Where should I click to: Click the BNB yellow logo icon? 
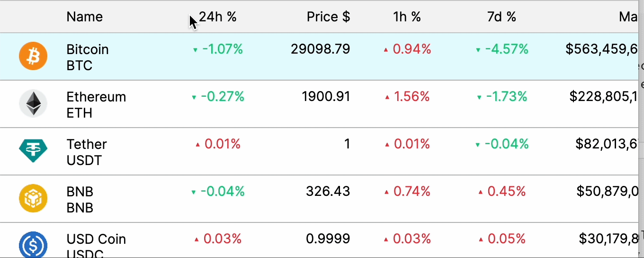pos(33,198)
